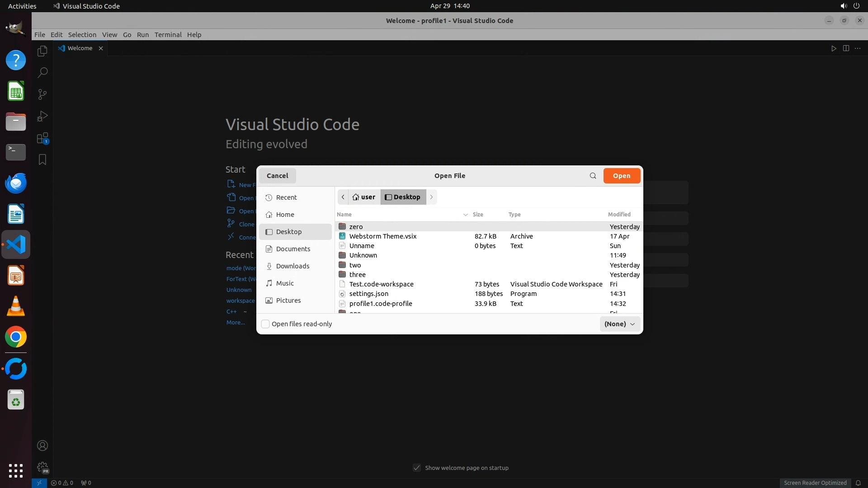Open the Run and Debug view icon
This screenshot has width=868, height=488.
point(42,116)
